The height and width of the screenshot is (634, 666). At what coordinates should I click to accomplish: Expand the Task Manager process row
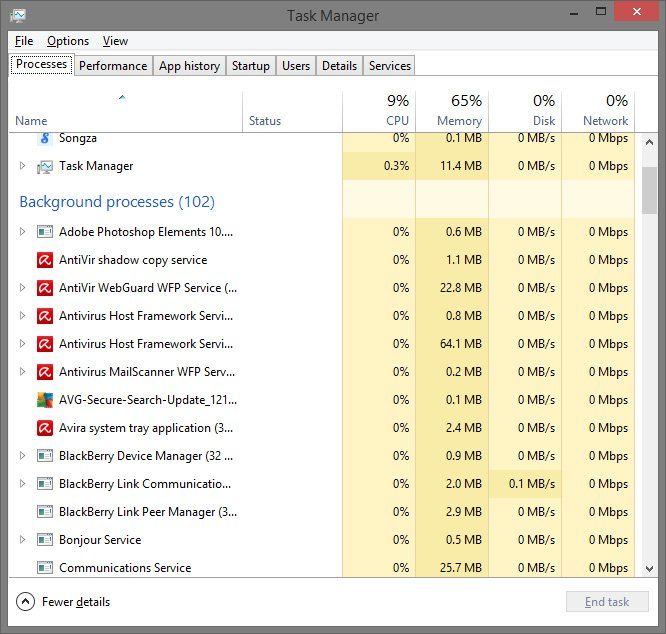pyautogui.click(x=23, y=166)
